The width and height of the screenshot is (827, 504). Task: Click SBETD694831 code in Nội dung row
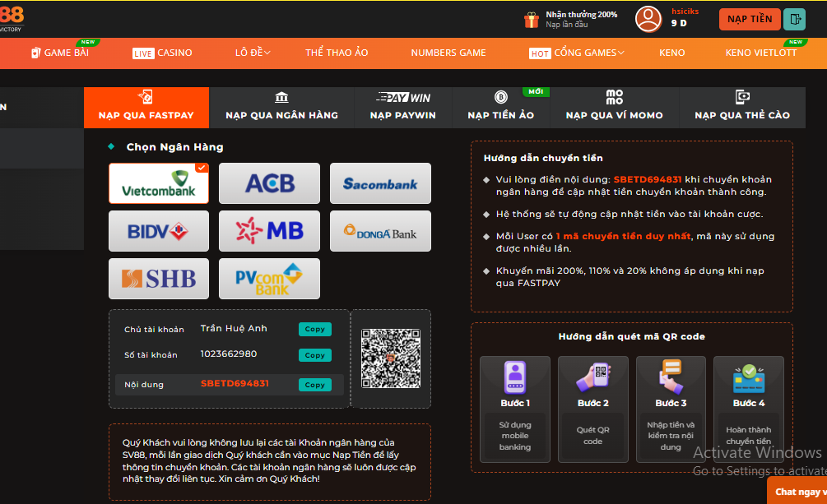(235, 383)
